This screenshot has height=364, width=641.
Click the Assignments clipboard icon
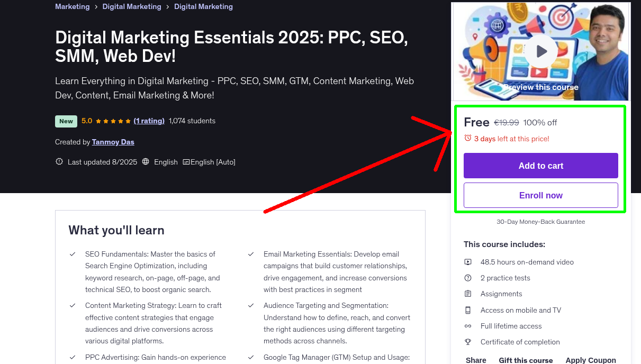(x=468, y=294)
